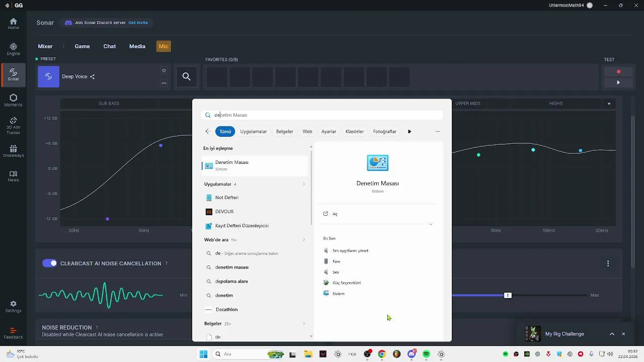Open Settings gear in the GG sidebar
The image size is (644, 362).
13,307
